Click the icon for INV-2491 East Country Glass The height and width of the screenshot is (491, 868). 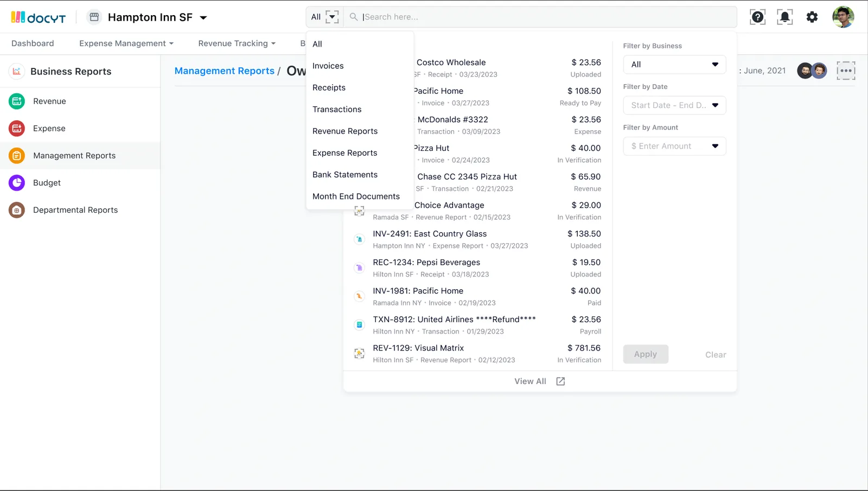coord(359,239)
